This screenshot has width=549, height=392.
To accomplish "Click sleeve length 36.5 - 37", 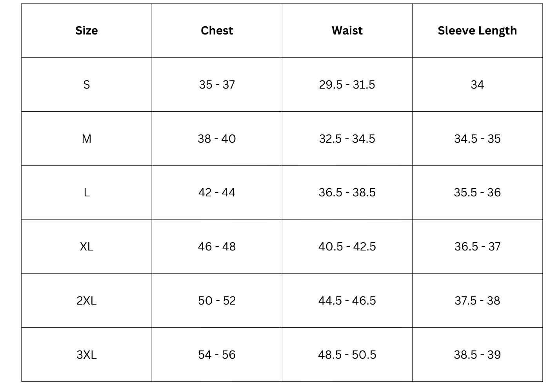I will [477, 247].
